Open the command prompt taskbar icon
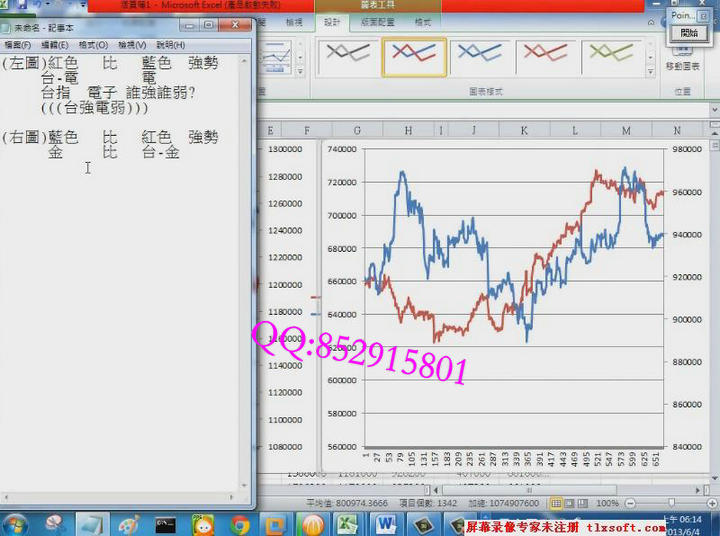720x536 pixels. pos(166,523)
